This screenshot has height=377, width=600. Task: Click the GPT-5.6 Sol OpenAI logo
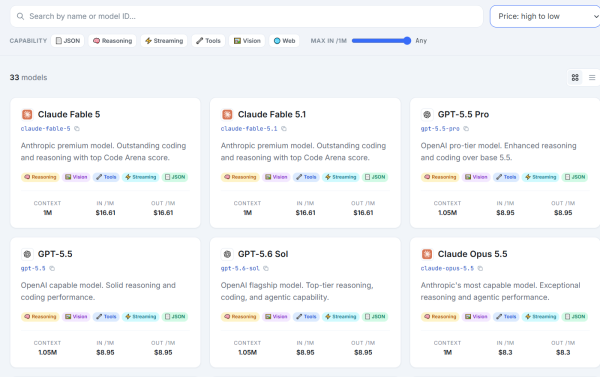(227, 254)
